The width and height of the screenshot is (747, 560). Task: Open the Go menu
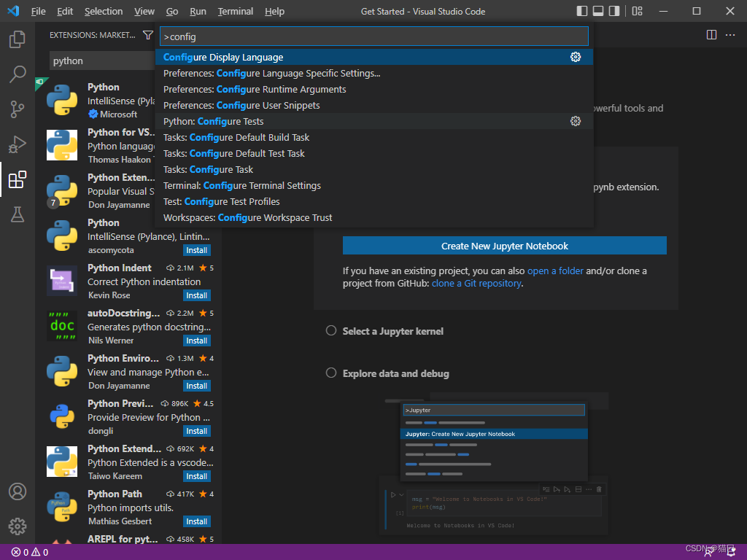pos(172,12)
